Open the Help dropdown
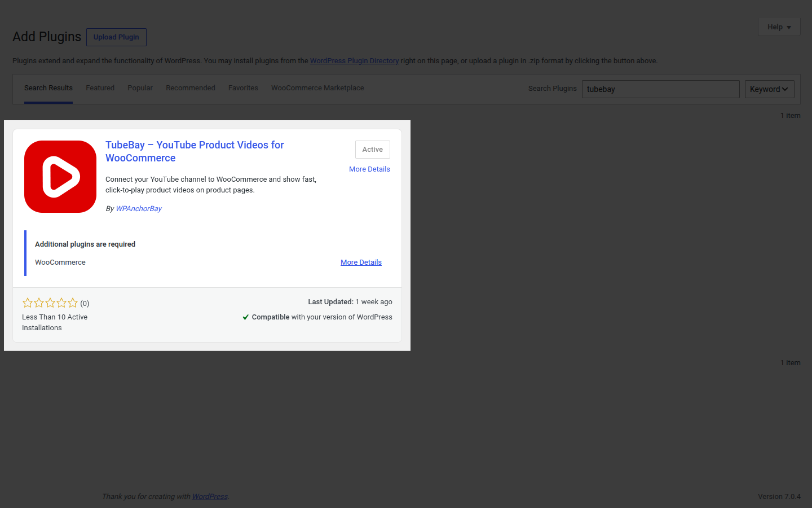The image size is (812, 508). [x=779, y=27]
